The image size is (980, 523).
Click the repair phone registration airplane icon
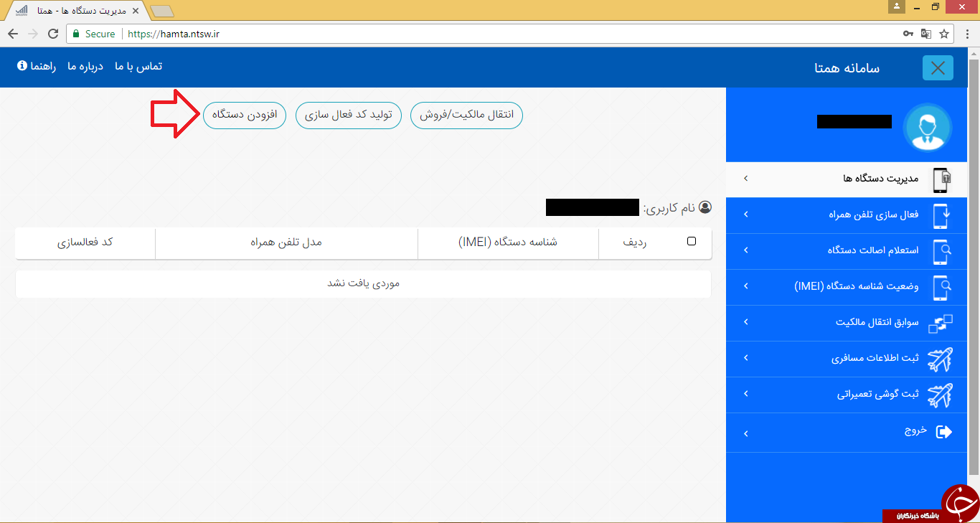point(941,395)
